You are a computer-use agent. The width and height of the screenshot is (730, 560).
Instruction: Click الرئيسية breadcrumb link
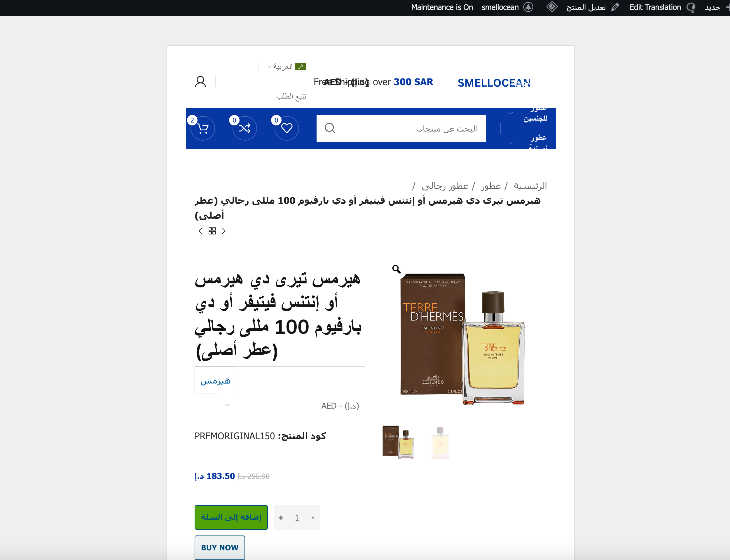point(530,186)
